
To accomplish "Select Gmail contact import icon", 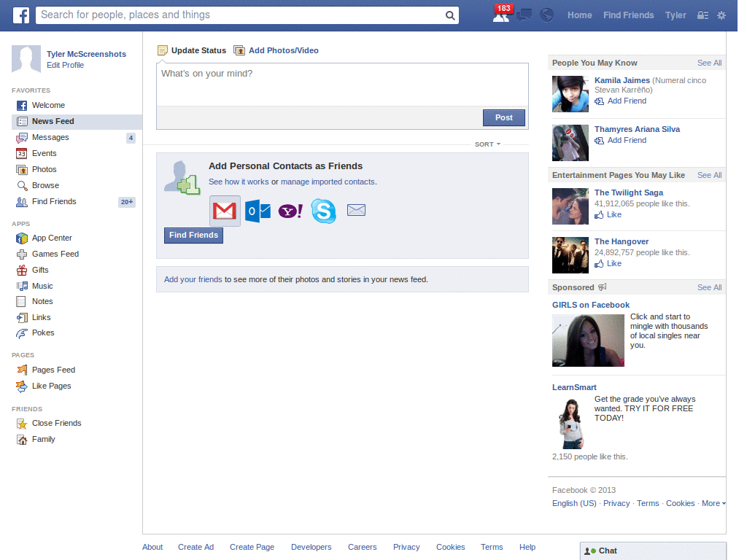I will [x=225, y=211].
